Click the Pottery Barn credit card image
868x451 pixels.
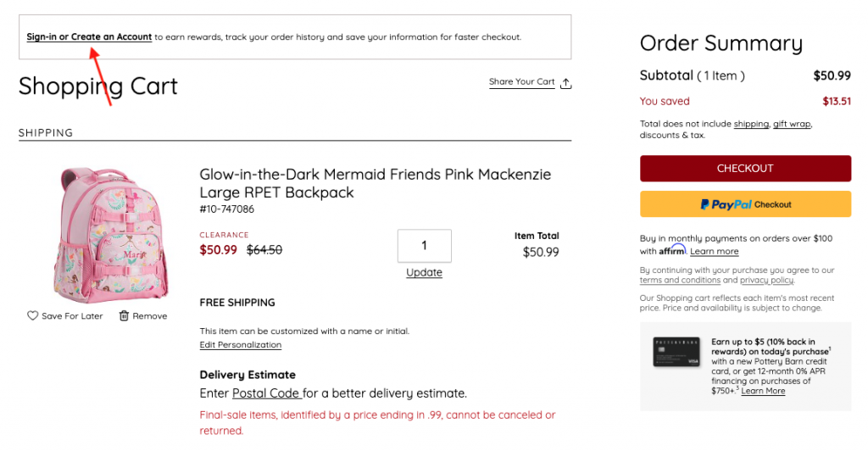click(676, 352)
